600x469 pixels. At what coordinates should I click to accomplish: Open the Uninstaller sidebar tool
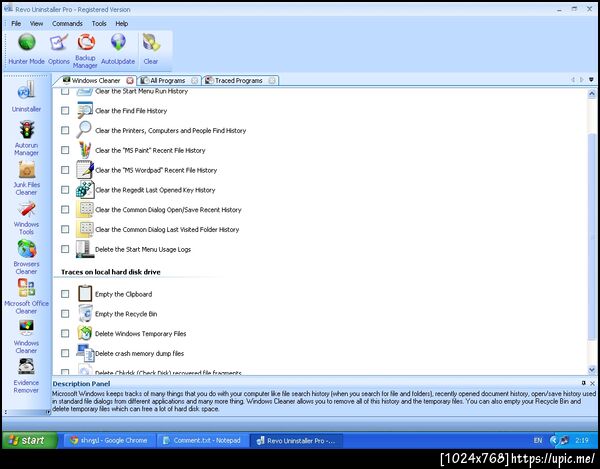tap(26, 96)
